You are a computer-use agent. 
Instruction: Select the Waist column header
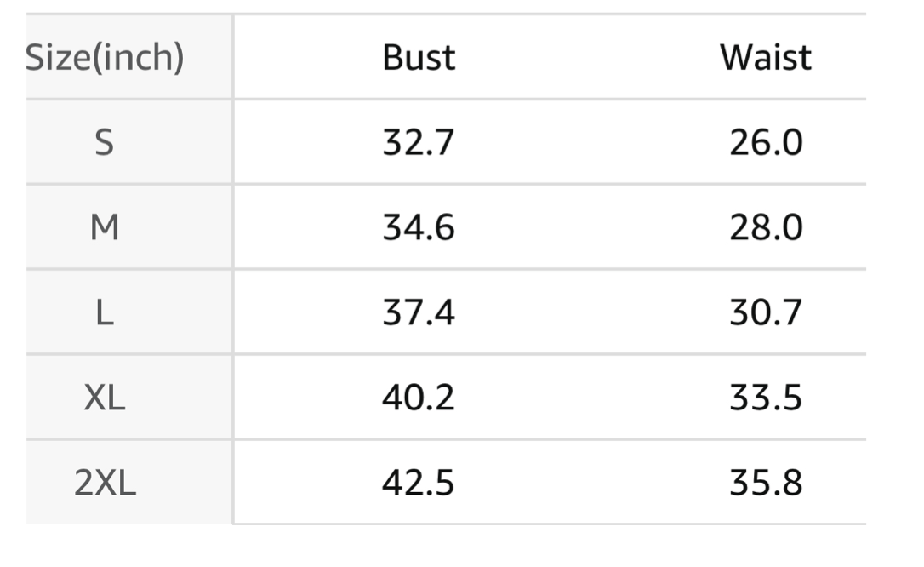766,58
